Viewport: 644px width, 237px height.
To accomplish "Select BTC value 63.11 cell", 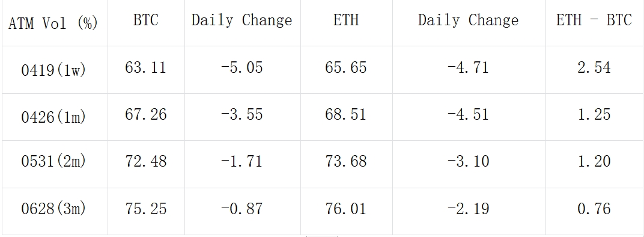I will [146, 70].
